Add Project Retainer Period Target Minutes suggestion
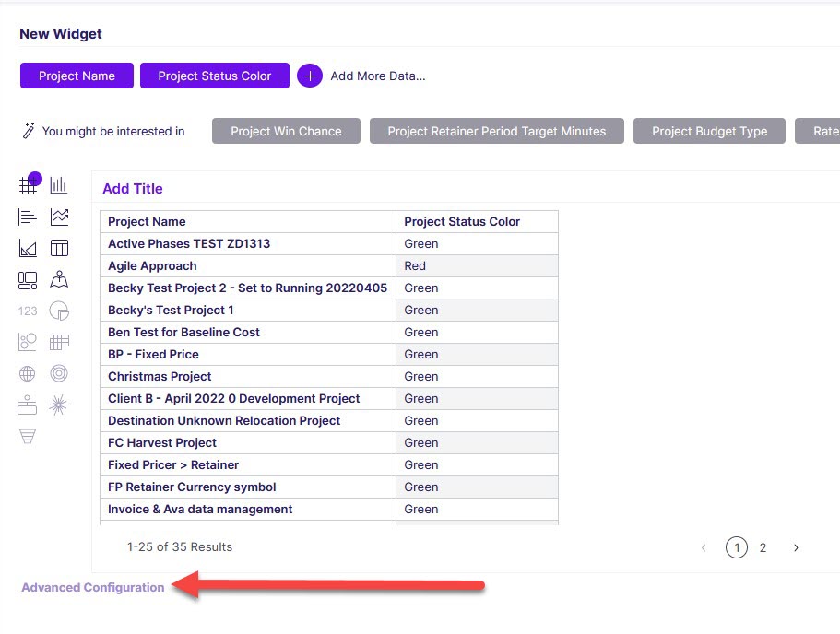This screenshot has width=840, height=634. 497,131
